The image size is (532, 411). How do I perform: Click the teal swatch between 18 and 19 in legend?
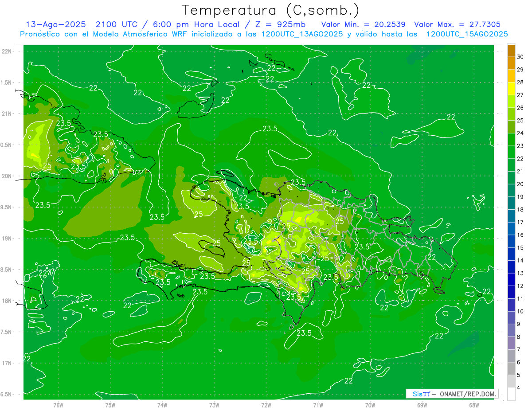coord(511,203)
